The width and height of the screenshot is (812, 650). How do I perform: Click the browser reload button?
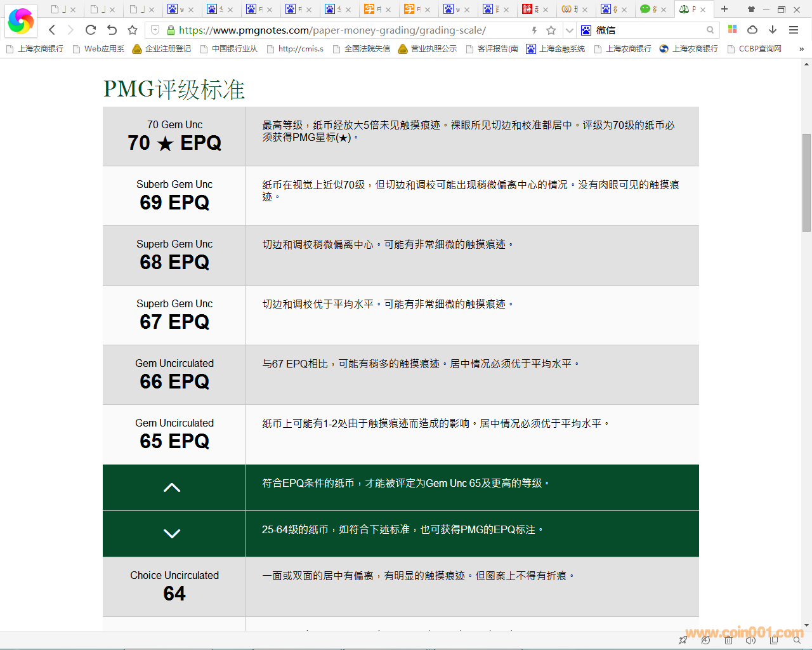[x=91, y=30]
